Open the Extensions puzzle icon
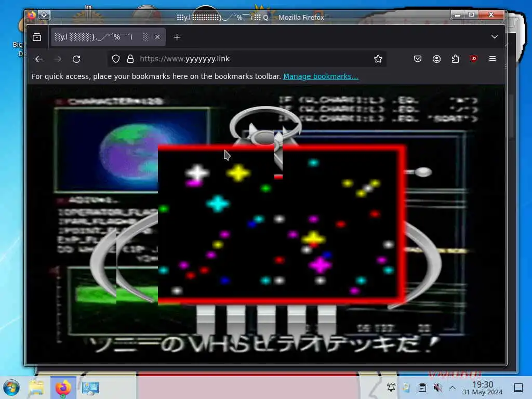Image resolution: width=532 pixels, height=399 pixels. [455, 59]
